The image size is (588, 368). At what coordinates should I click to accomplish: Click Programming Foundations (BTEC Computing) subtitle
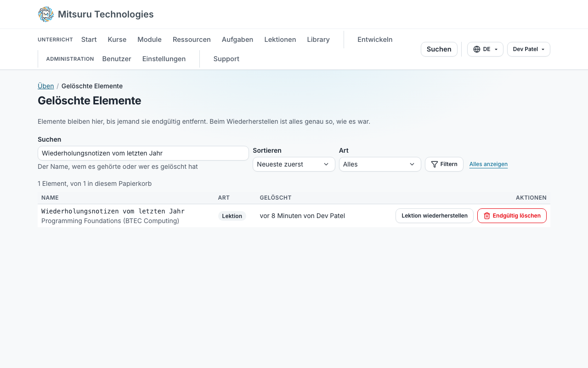point(110,221)
